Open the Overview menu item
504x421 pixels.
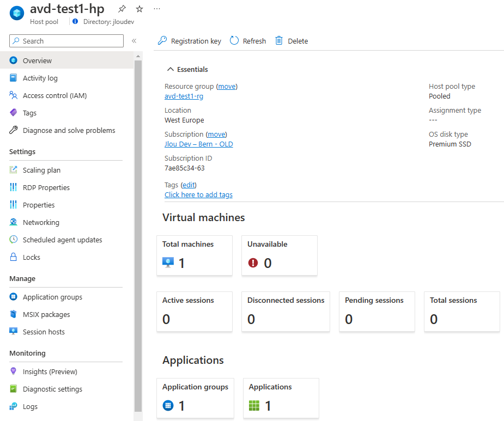tap(67, 60)
